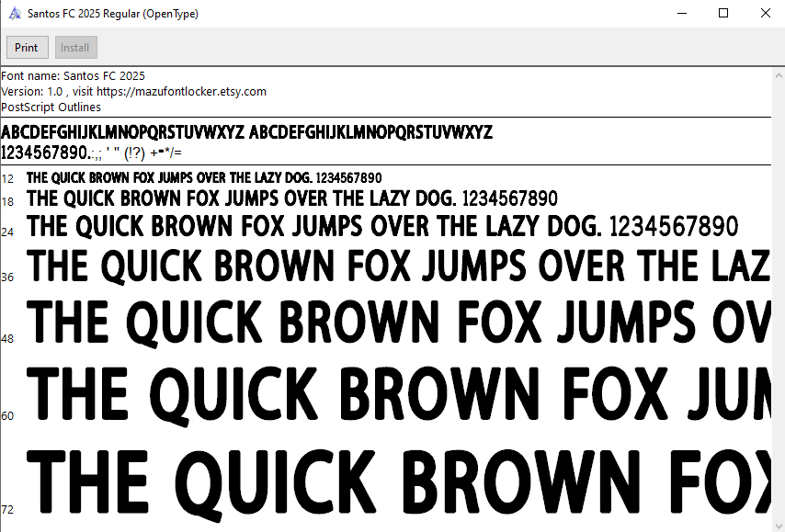The width and height of the screenshot is (785, 532).
Task: Minimize the font viewer window
Action: tap(681, 14)
